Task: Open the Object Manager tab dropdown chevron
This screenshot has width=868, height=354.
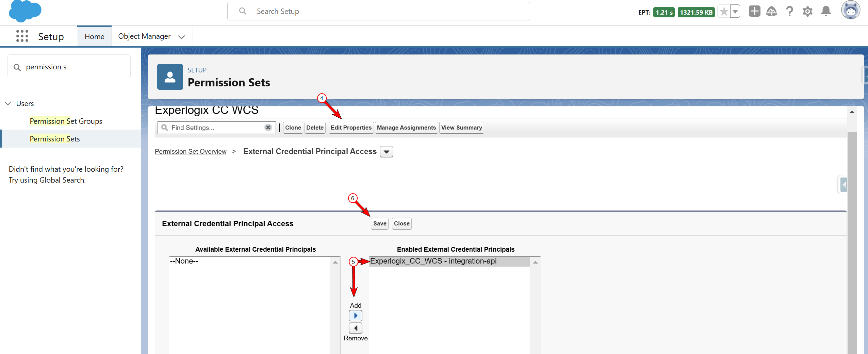Action: pos(182,37)
